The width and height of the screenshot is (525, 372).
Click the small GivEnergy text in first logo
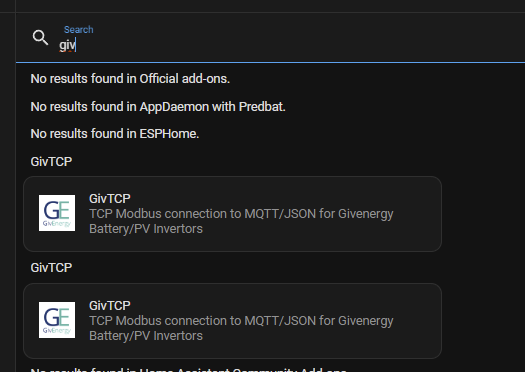pyautogui.click(x=57, y=223)
